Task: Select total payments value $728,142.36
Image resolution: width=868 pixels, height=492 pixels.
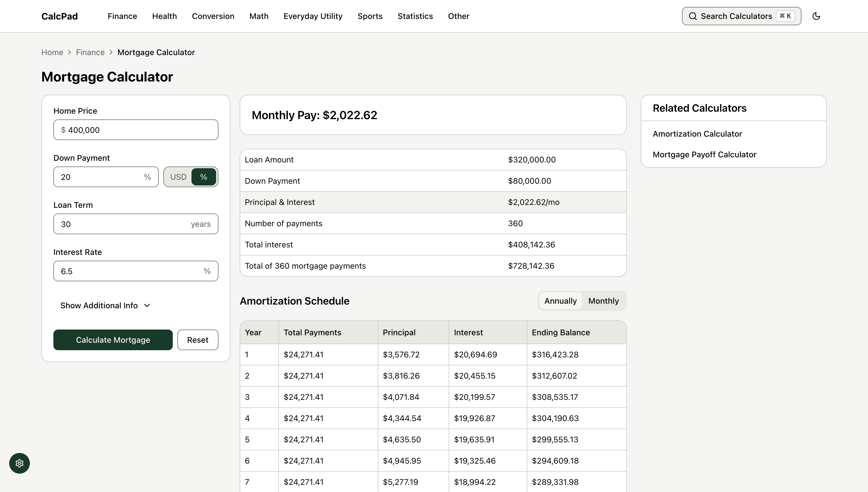Action: 531,266
